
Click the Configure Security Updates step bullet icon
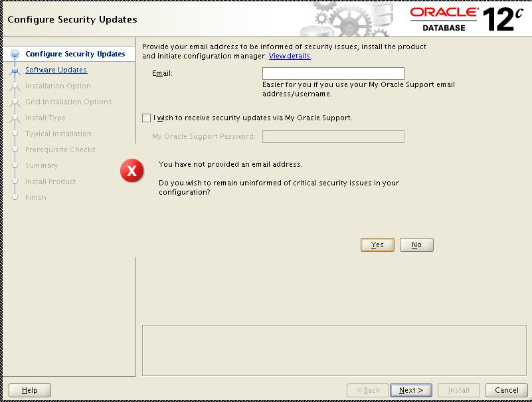pyautogui.click(x=15, y=54)
